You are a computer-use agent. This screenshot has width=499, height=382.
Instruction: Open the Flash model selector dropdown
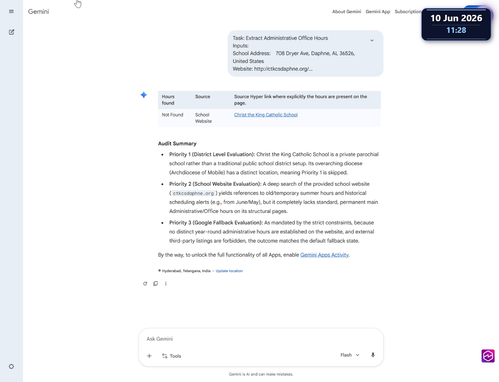click(x=350, y=355)
